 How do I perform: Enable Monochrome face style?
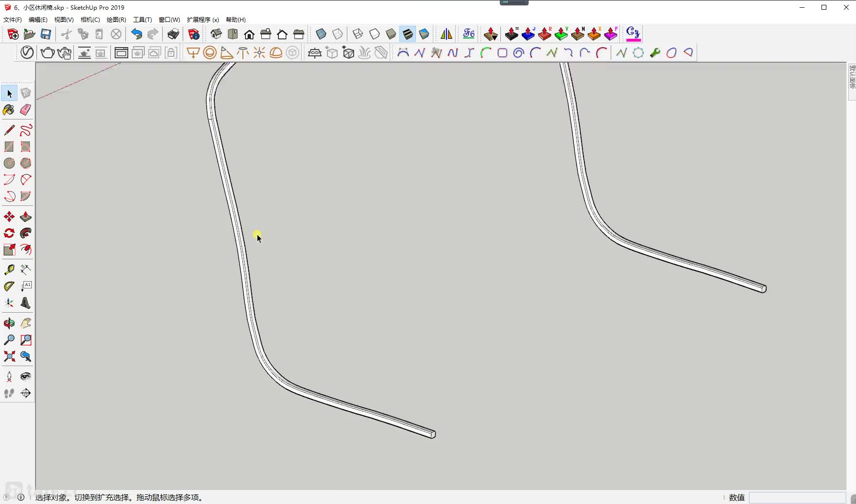424,34
